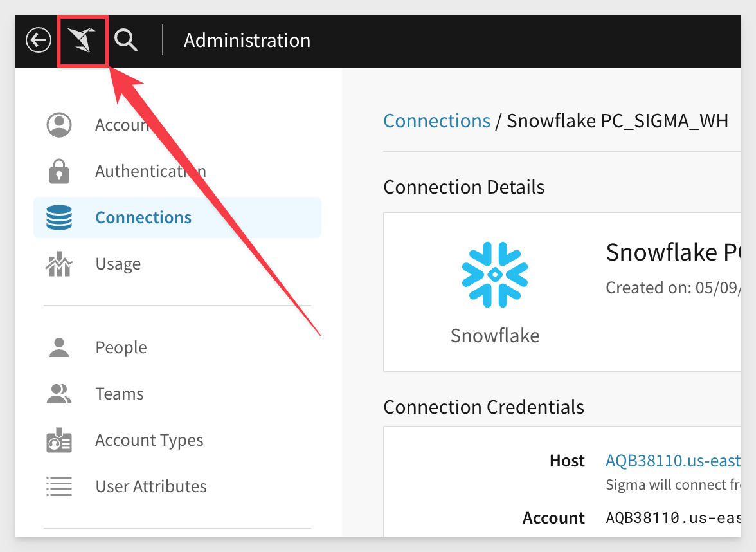756x552 pixels.
Task: Click the Account profile icon
Action: pos(59,125)
